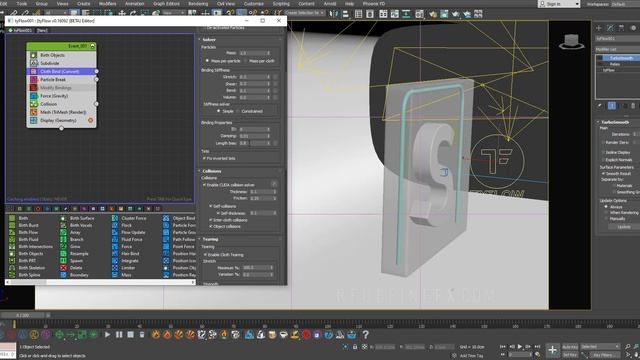This screenshot has height=360, width=640.
Task: Pick Birth Burst from the operator depot
Action: [28, 225]
